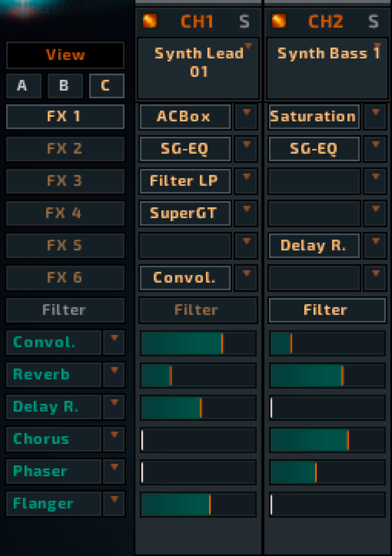This screenshot has height=556, width=392.
Task: Switch to view tab A
Action: [x=23, y=85]
